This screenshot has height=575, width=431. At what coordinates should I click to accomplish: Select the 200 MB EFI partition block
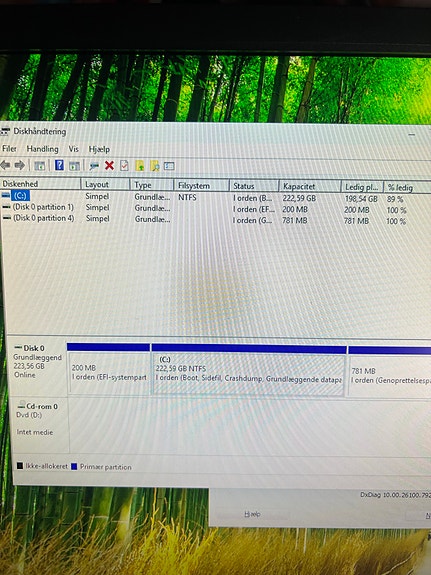pos(109,369)
